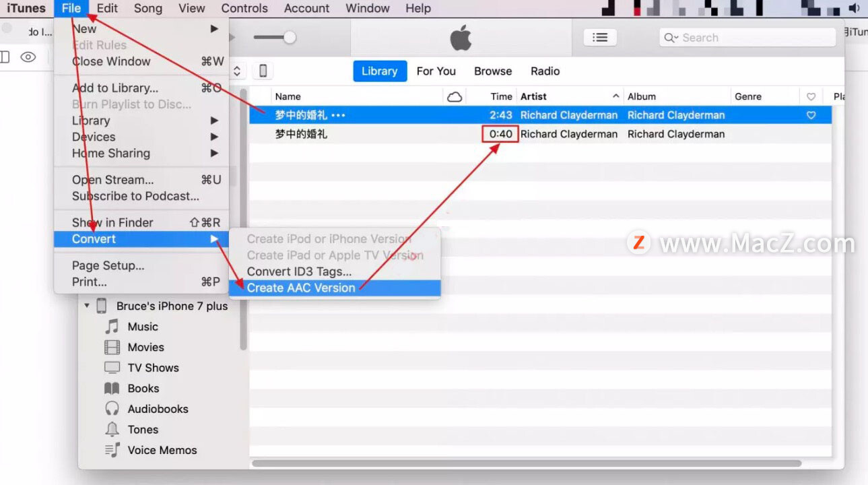Open the Controls menu
Viewport: 868px width, 485px height.
click(x=244, y=8)
